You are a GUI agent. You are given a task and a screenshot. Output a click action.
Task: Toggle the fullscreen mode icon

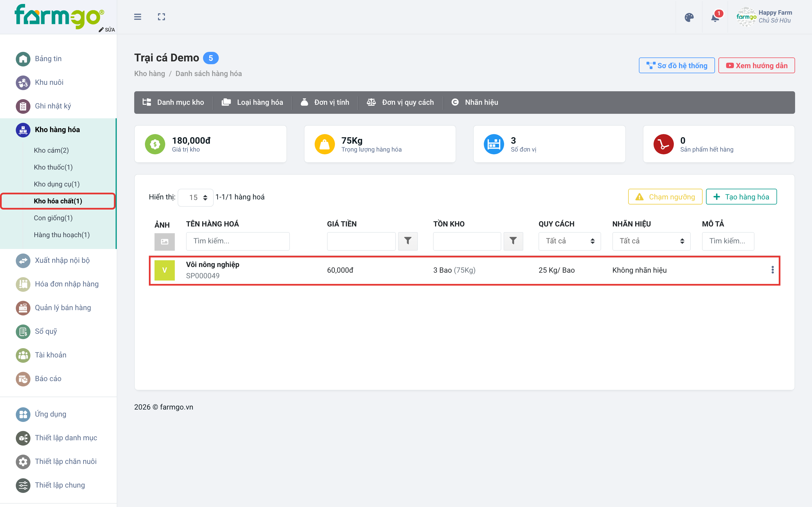click(x=161, y=17)
